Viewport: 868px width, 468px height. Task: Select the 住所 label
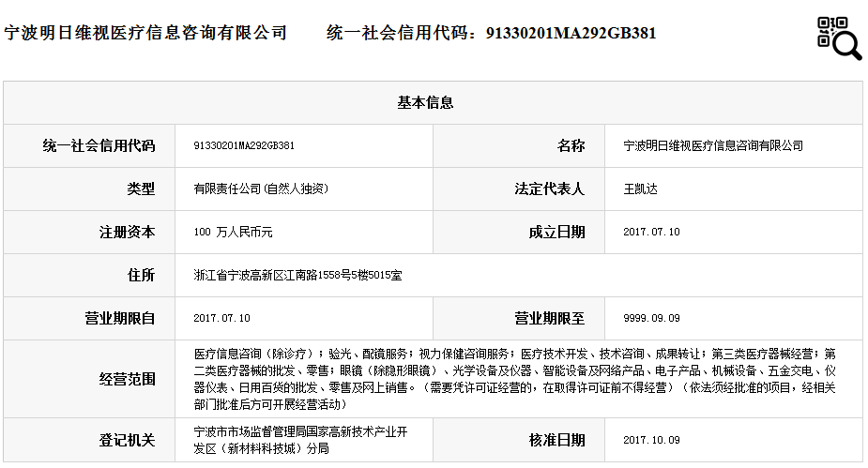pos(141,275)
